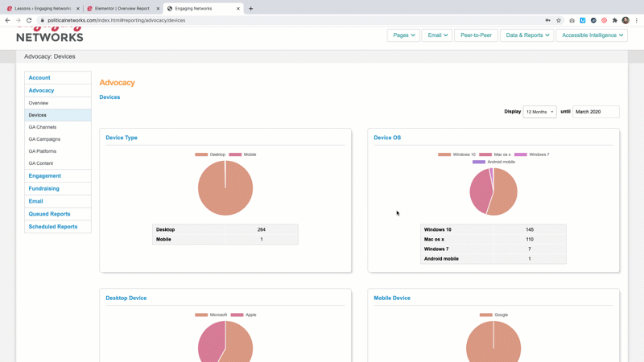Open the Fundraising sidebar section
This screenshot has width=644, height=362.
(43, 188)
